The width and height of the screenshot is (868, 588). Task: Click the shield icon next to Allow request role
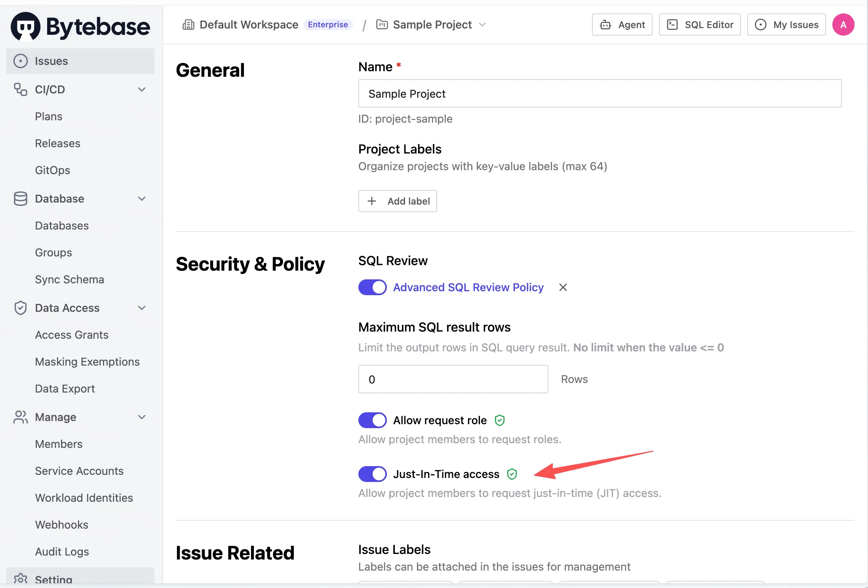pos(500,420)
